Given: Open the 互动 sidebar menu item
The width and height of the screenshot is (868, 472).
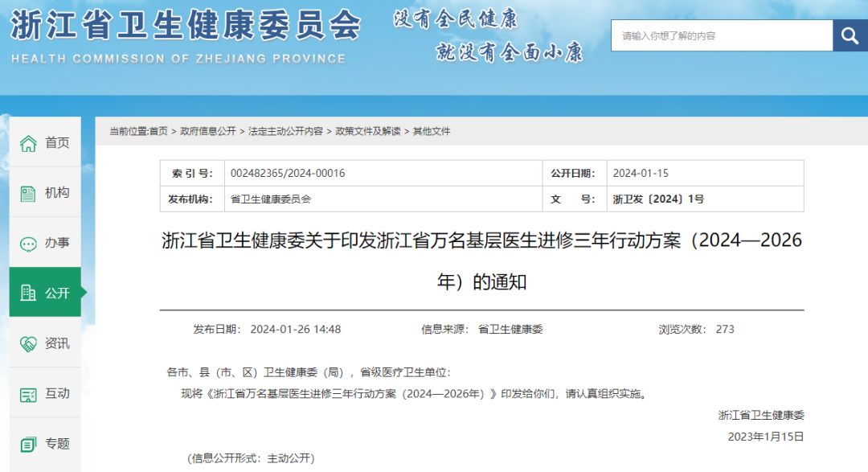Looking at the screenshot, I should pos(45,392).
